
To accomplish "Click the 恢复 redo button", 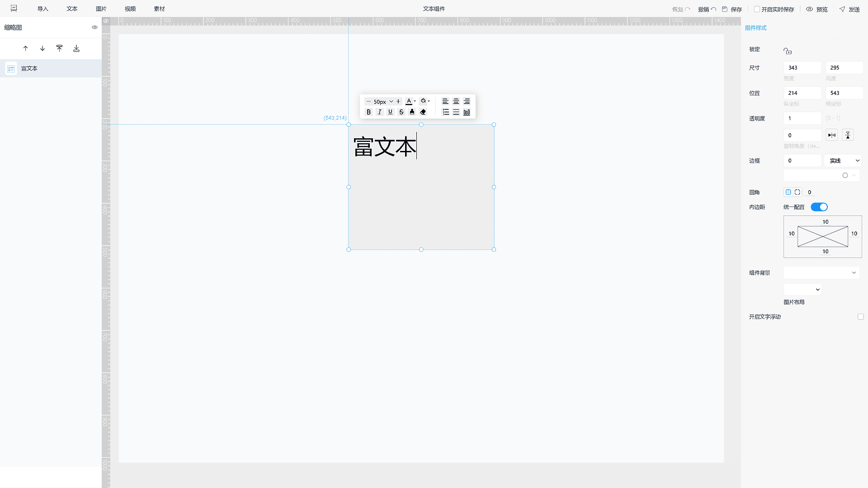I will pyautogui.click(x=681, y=9).
